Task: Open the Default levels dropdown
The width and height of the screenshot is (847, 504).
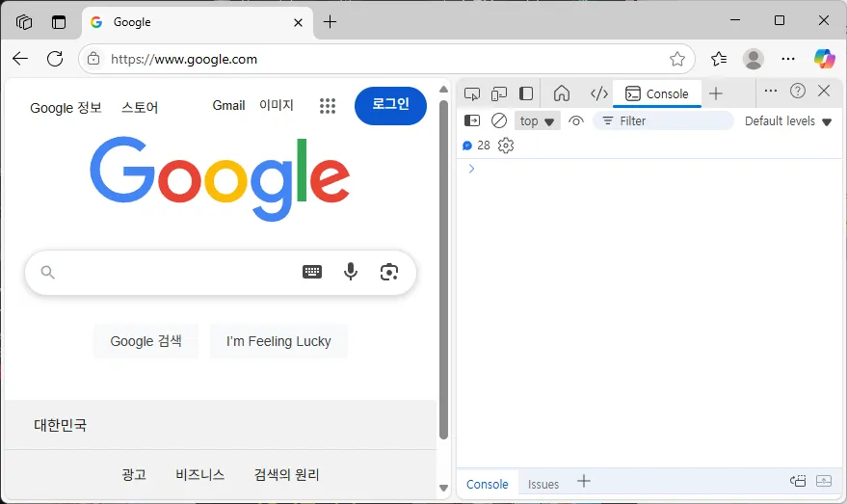Action: click(788, 121)
